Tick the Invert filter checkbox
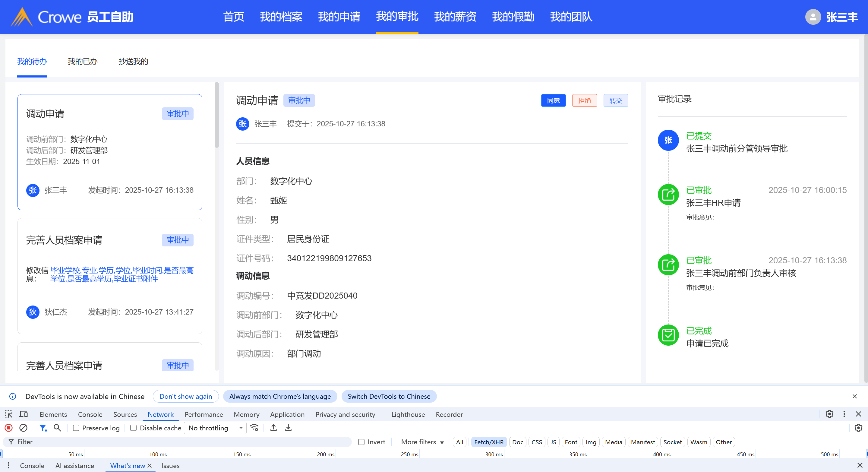This screenshot has width=868, height=472. pyautogui.click(x=361, y=442)
